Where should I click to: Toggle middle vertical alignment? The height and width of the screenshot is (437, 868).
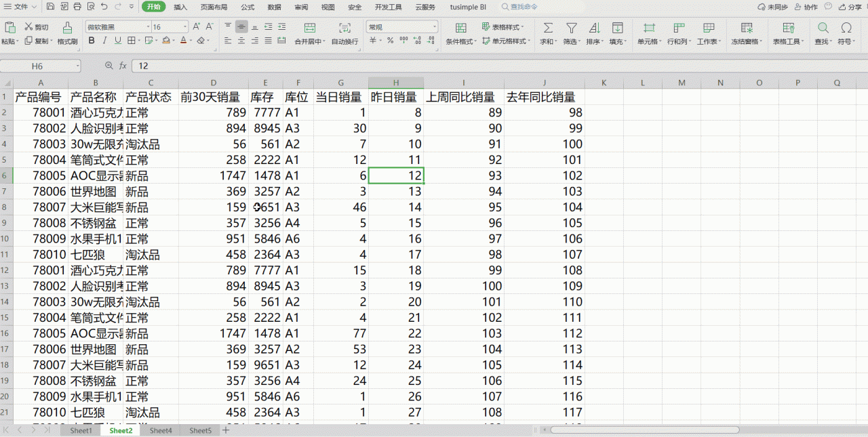tap(241, 27)
